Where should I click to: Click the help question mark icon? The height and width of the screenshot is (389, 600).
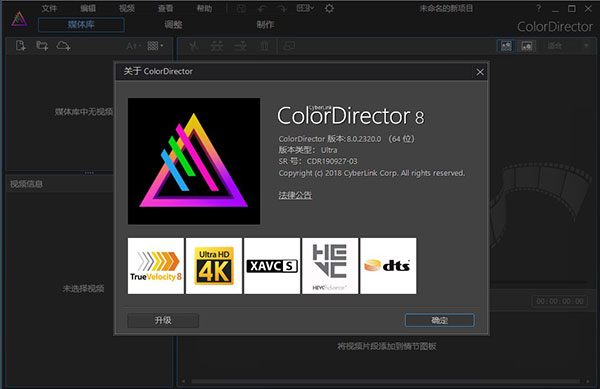point(539,8)
